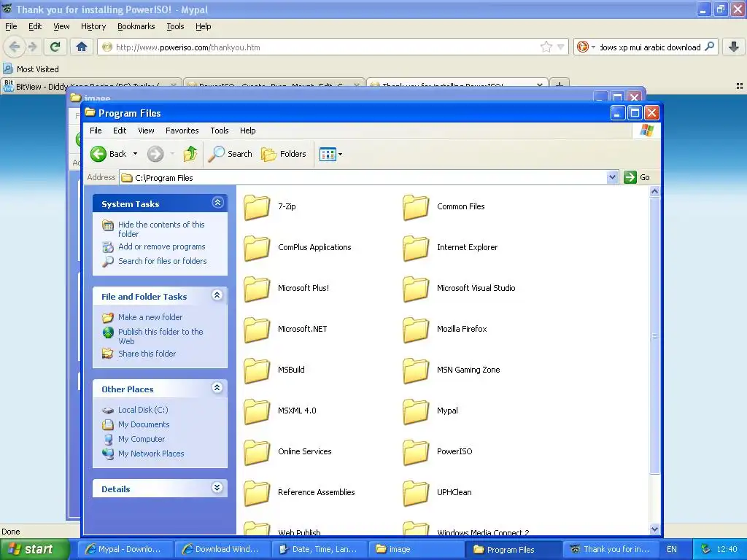Screen dimensions: 747x560
Task: Open the Views dropdown arrow
Action: click(340, 155)
